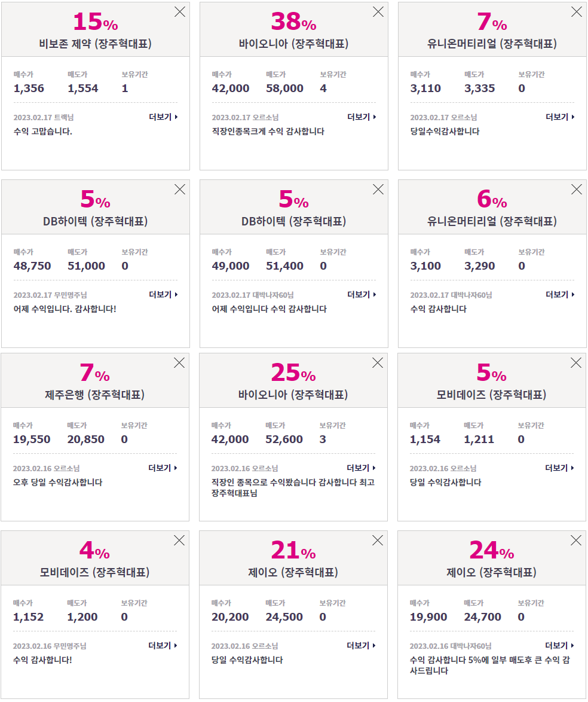Open 더보기 on 24% 제이오 review
Screen dimensions: 588x702
(560, 646)
